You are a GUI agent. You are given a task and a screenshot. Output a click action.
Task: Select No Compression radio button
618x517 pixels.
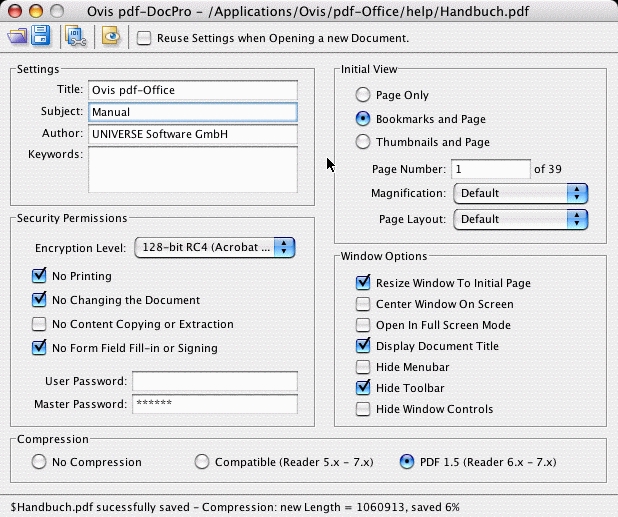(x=39, y=462)
